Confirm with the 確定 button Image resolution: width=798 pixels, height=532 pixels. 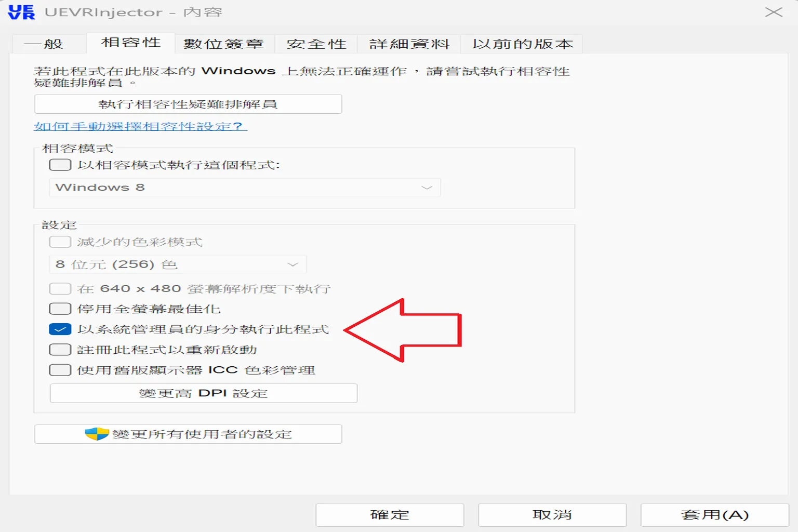(390, 515)
